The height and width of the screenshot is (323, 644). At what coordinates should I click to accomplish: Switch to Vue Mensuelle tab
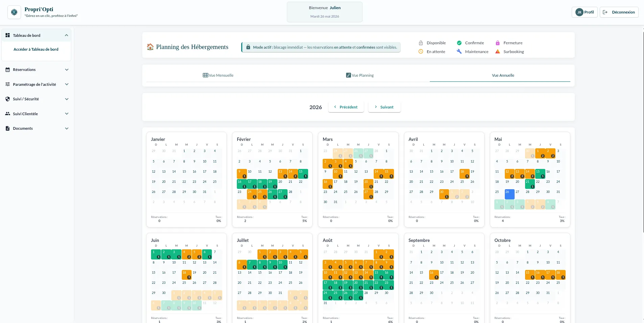(218, 75)
